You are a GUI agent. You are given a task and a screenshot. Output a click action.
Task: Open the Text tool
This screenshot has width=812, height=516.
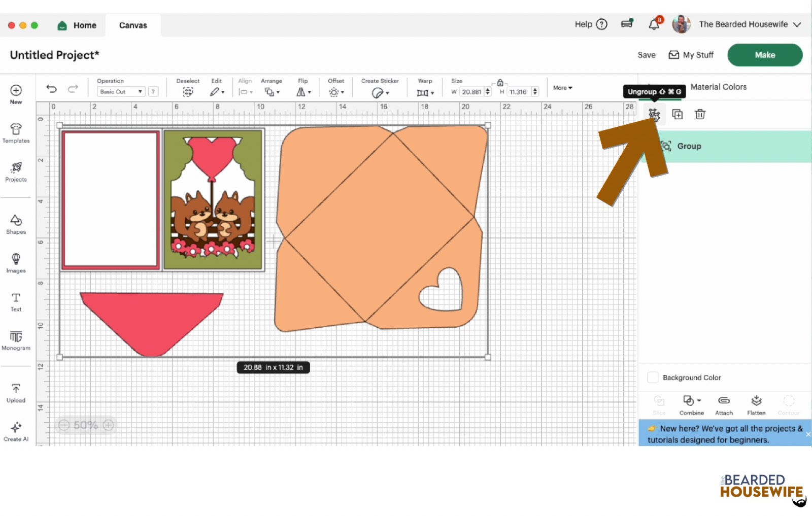pos(16,301)
